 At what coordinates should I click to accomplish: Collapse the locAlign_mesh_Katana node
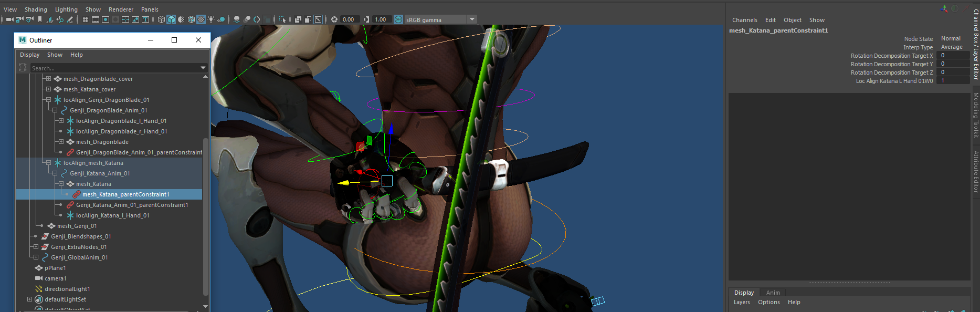tap(48, 163)
